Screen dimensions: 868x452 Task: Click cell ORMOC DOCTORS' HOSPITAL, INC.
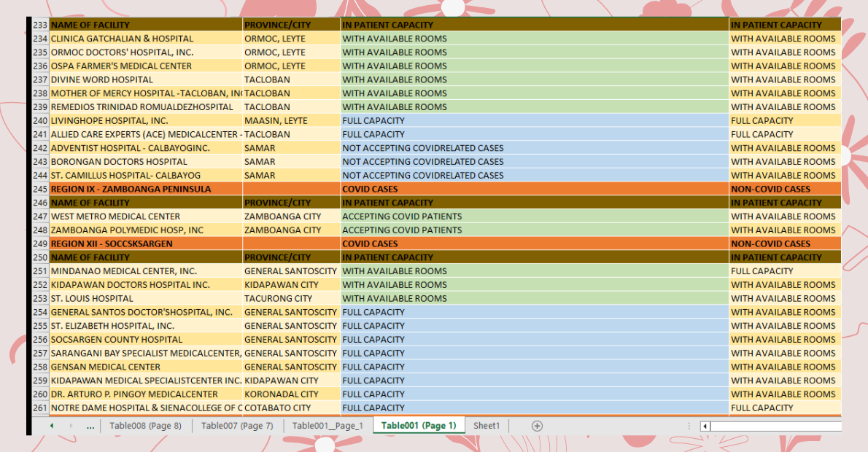coord(146,52)
